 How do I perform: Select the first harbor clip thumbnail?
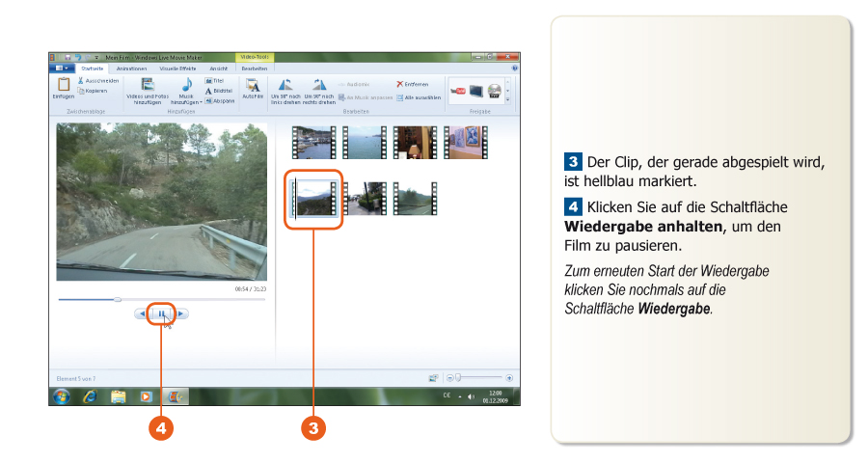point(312,142)
